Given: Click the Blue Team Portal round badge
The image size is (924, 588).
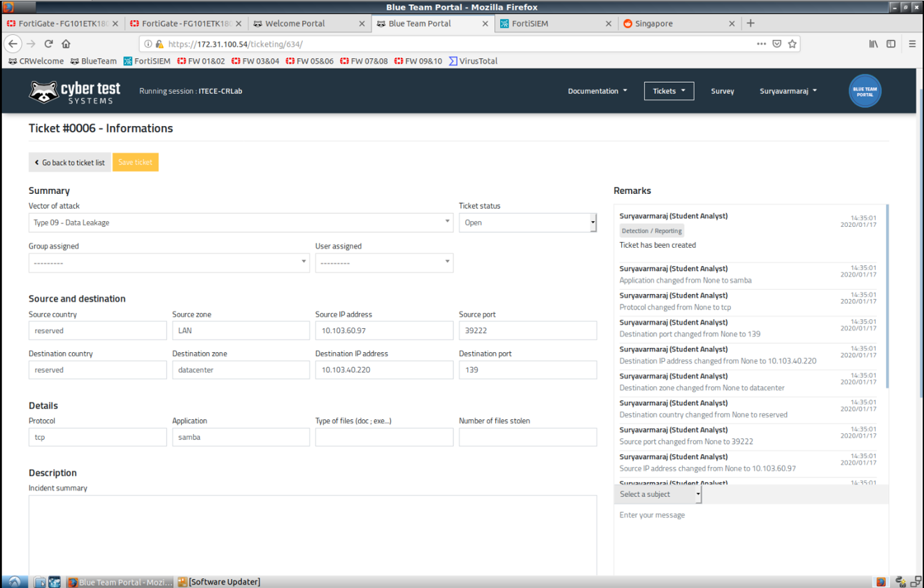Looking at the screenshot, I should pos(865,91).
